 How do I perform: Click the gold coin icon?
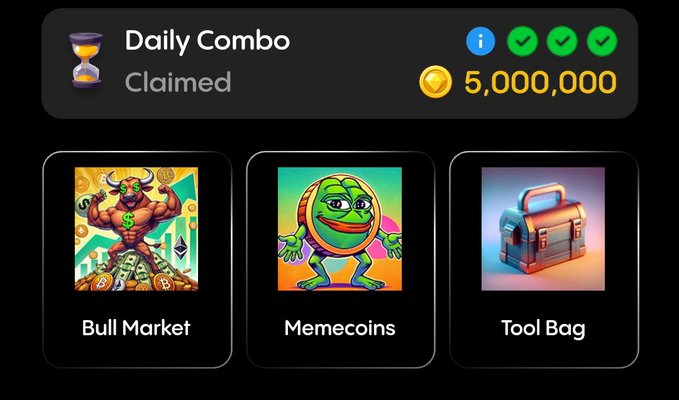[x=435, y=81]
